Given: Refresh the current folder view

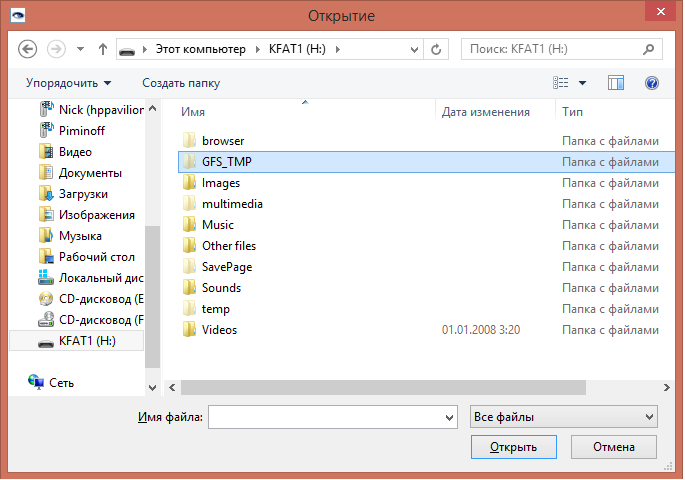Looking at the screenshot, I should 436,48.
